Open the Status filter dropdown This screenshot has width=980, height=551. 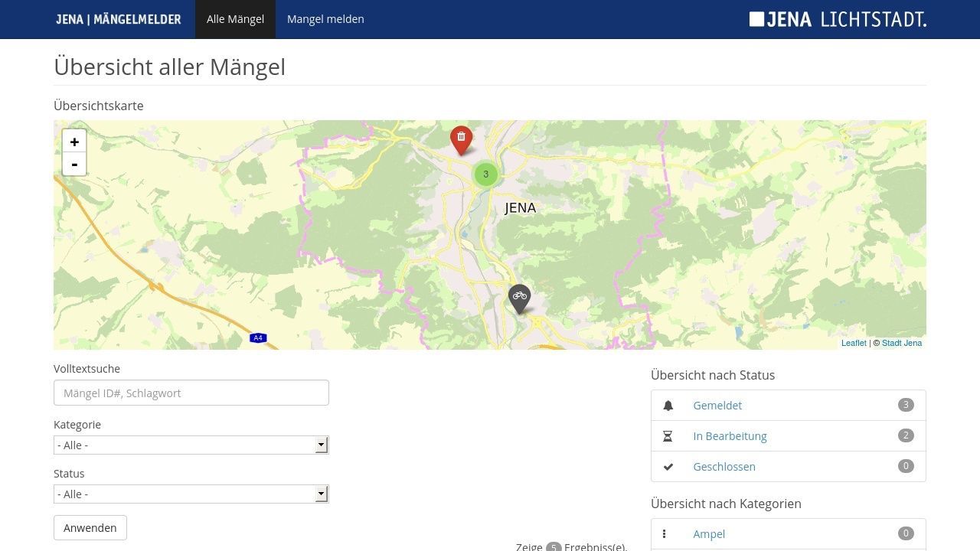[x=191, y=494]
